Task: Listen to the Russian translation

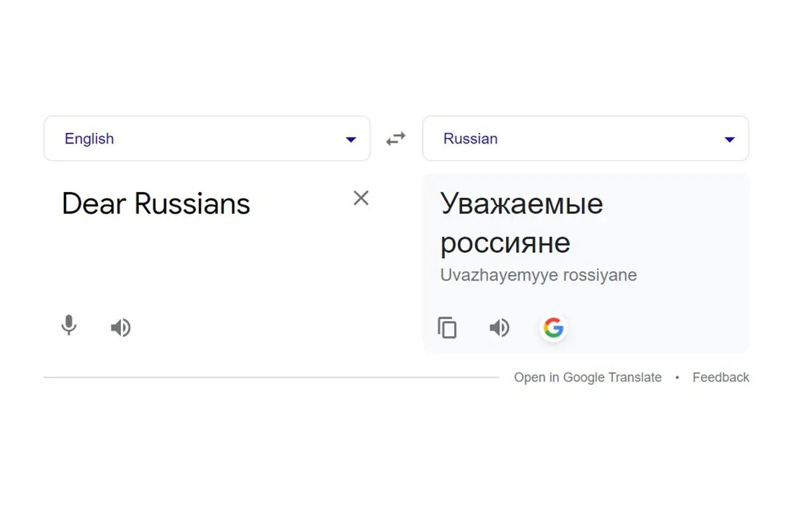Action: click(499, 328)
